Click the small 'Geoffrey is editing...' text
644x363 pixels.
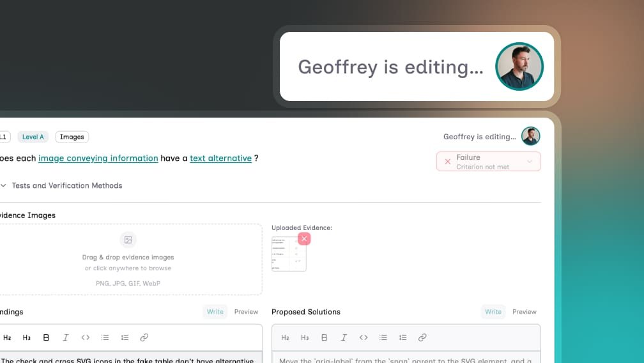(479, 137)
